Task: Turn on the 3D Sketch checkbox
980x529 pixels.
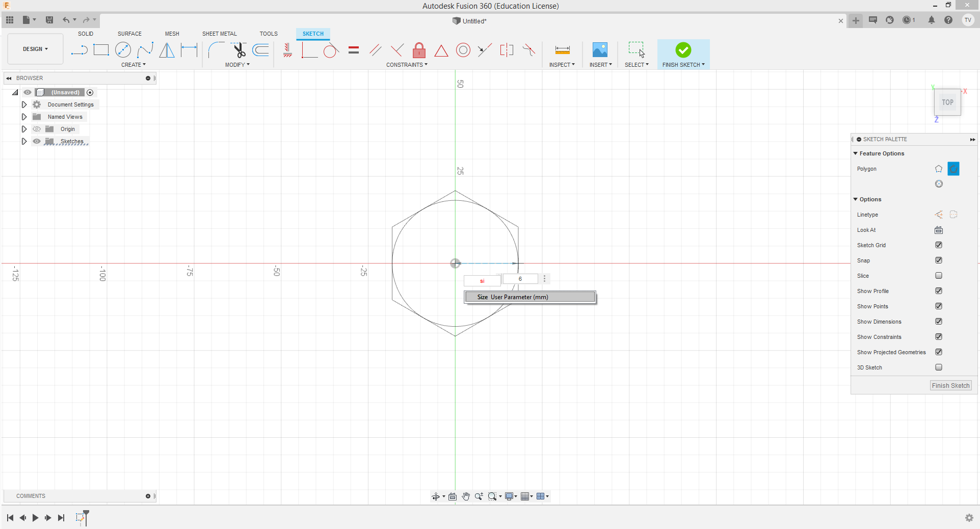Action: click(938, 367)
